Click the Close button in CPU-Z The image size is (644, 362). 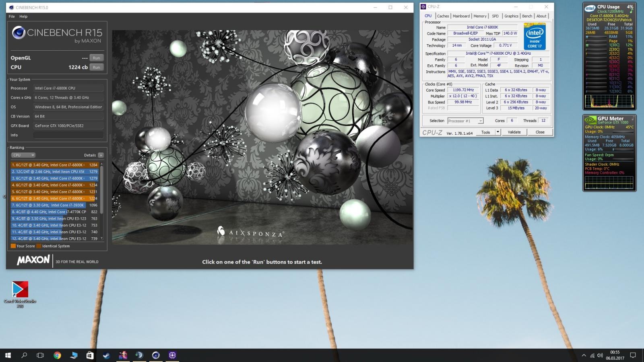click(x=540, y=132)
